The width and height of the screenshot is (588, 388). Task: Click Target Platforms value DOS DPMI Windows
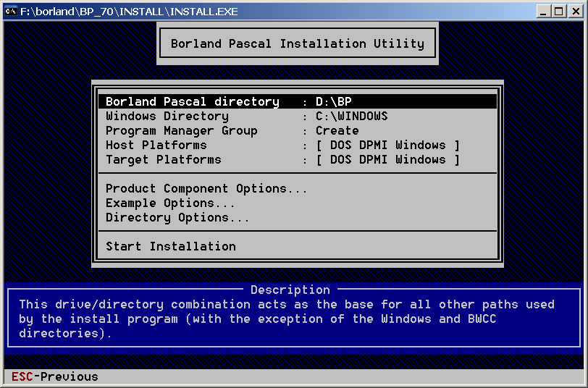point(387,160)
